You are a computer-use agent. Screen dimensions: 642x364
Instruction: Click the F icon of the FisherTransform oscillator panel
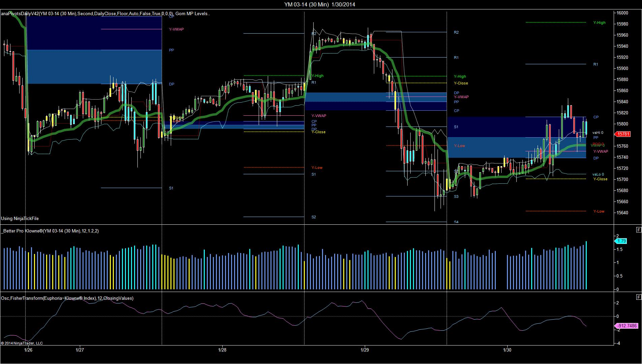tap(639, 297)
